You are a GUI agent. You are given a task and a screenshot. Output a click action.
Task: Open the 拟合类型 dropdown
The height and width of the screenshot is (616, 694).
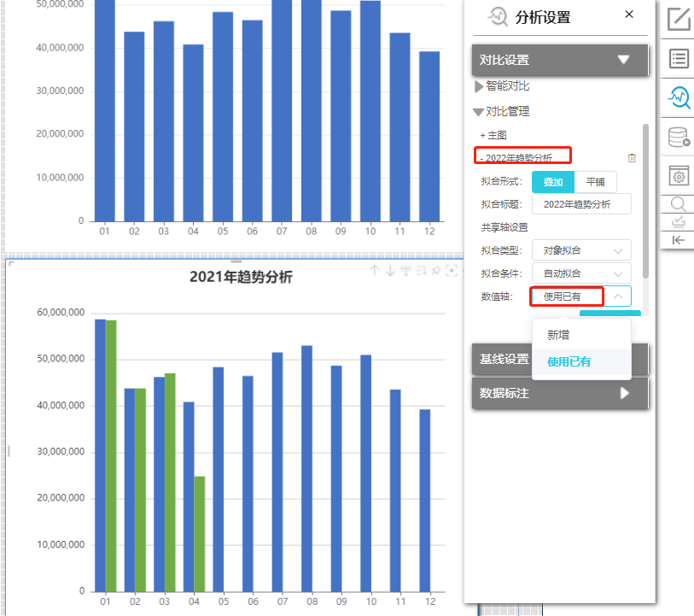pos(581,250)
